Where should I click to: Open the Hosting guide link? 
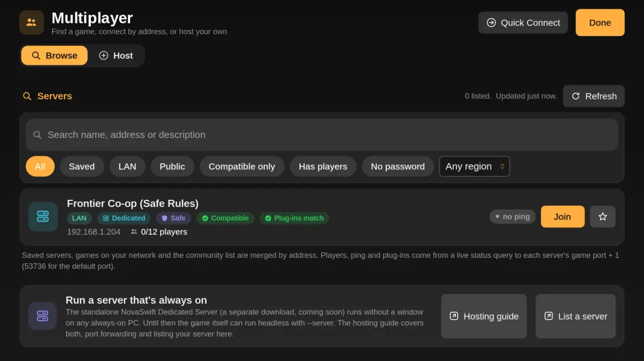(x=484, y=316)
